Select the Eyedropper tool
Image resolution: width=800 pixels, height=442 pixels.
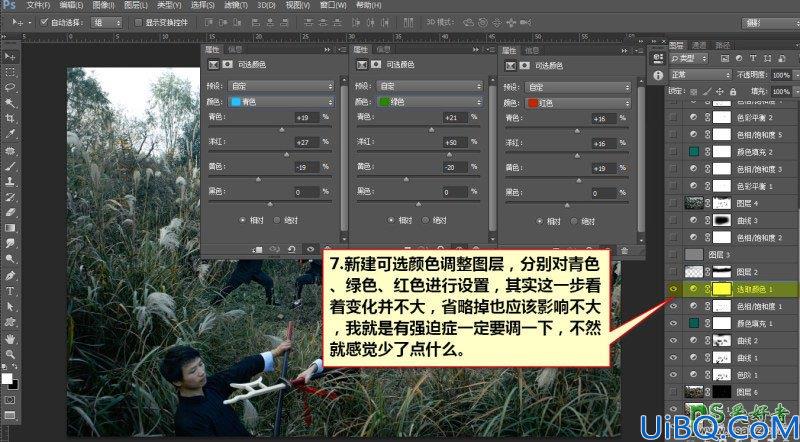pos(10,134)
